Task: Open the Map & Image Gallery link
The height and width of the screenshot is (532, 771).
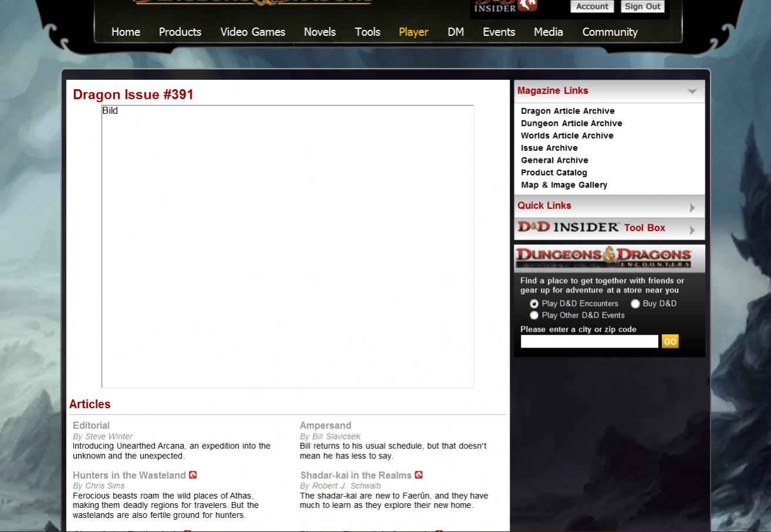Action: [x=564, y=185]
